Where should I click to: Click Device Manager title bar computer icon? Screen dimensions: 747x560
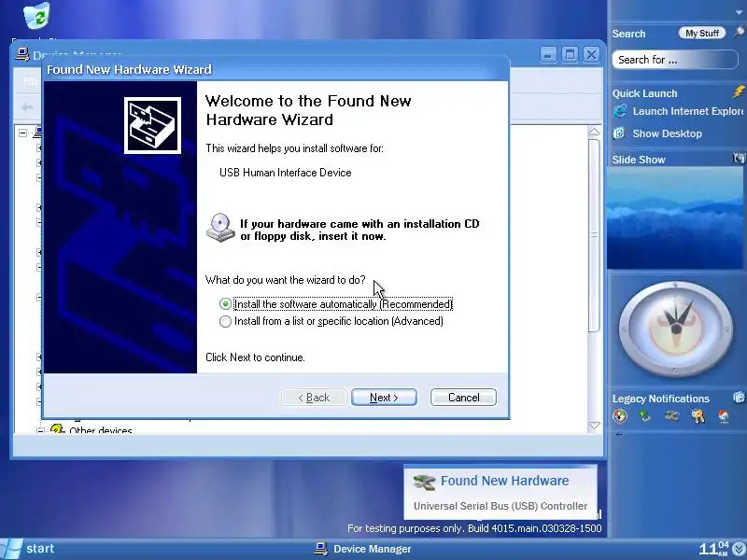coord(22,54)
